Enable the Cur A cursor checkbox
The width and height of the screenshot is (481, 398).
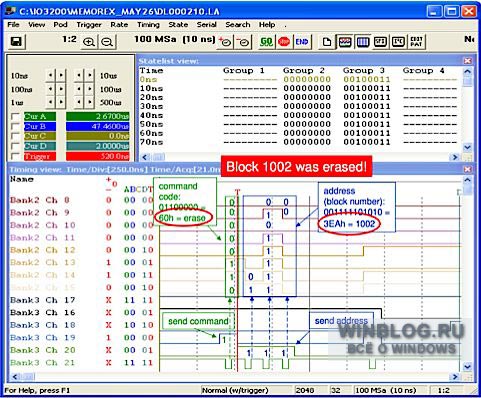(x=15, y=117)
